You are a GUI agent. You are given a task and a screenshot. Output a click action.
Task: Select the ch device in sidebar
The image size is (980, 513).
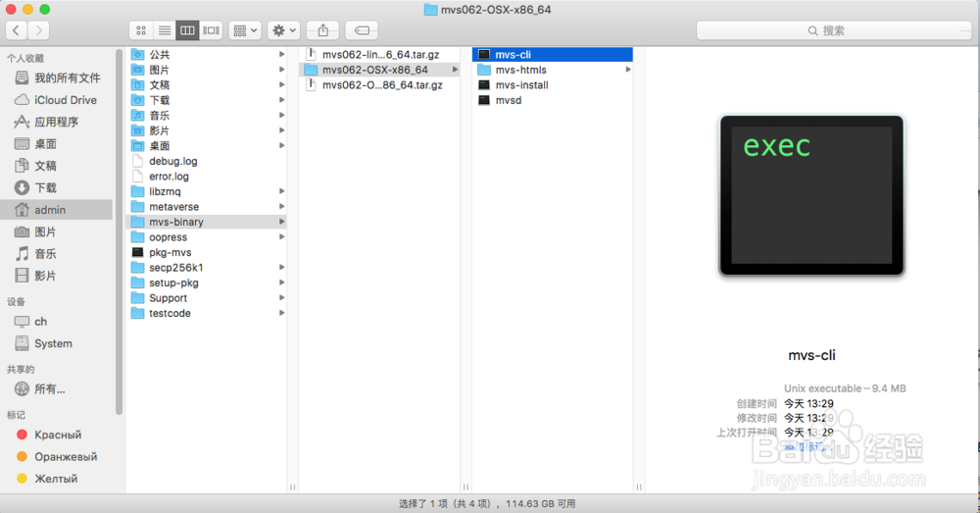click(x=57, y=321)
